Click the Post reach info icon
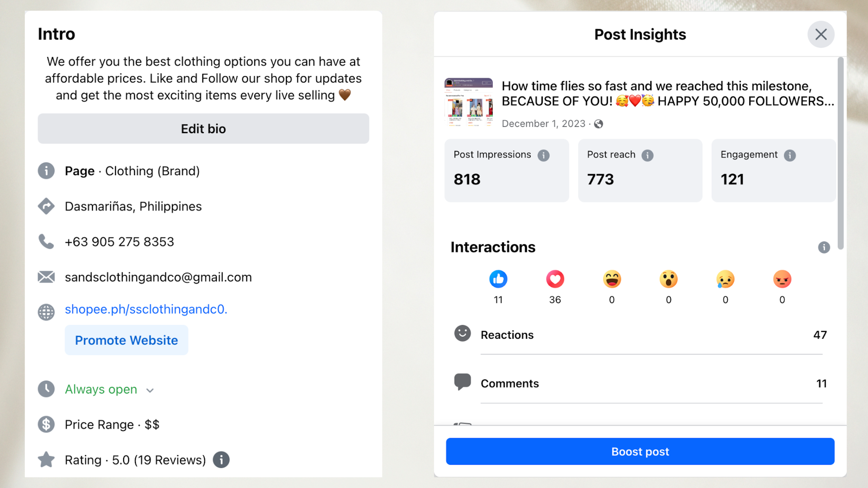 coord(647,155)
